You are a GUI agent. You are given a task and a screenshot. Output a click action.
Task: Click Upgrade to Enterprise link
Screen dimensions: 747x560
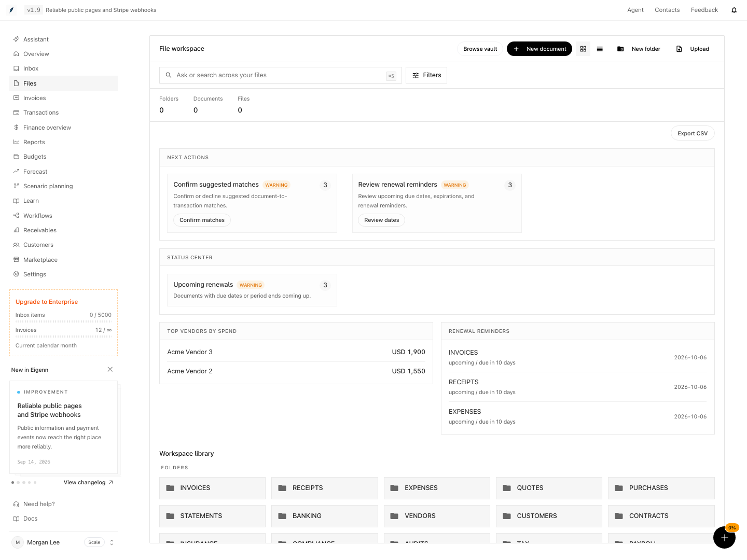point(47,302)
